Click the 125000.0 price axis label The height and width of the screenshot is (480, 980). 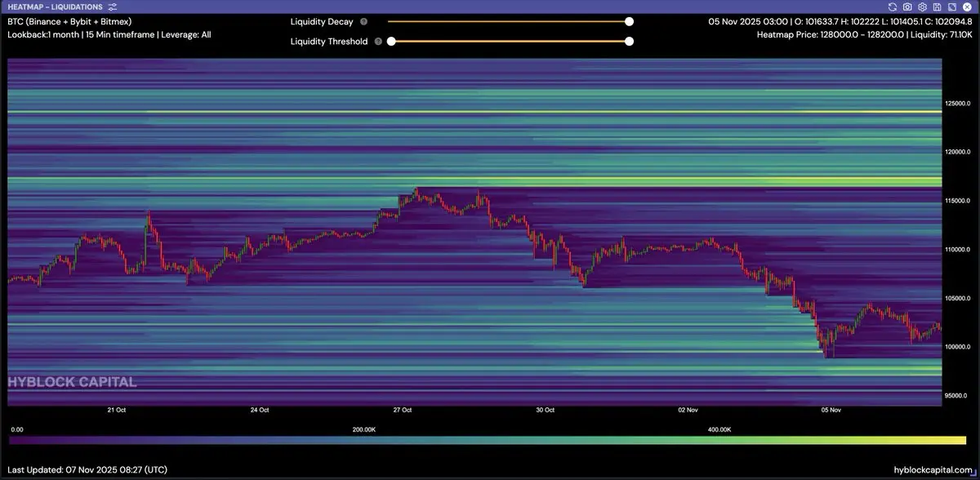point(959,104)
